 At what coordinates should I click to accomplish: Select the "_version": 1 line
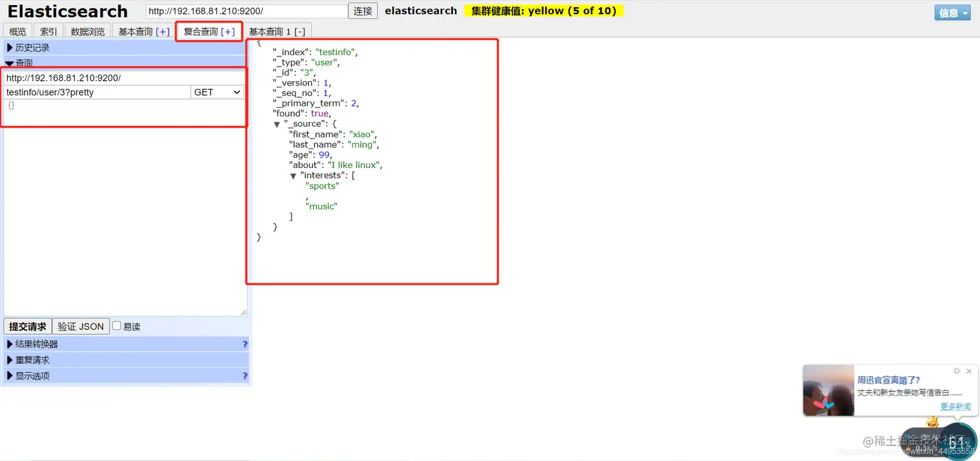coord(303,83)
